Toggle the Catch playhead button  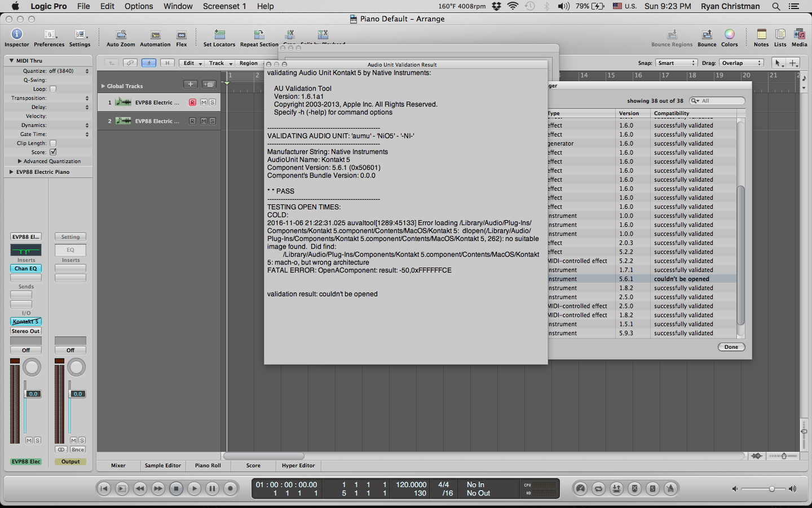point(149,63)
